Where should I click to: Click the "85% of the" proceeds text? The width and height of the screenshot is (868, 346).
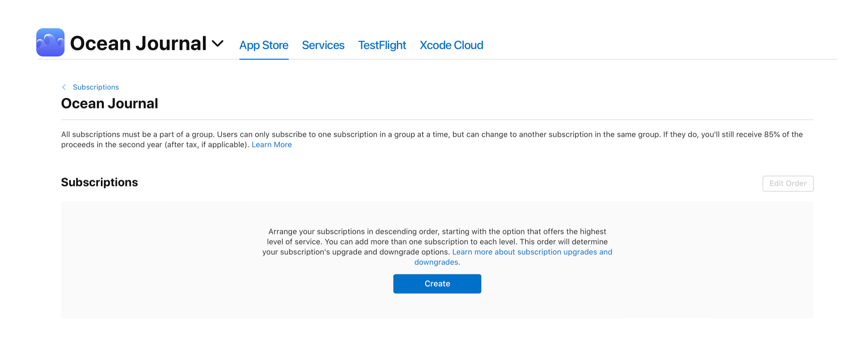(783, 135)
